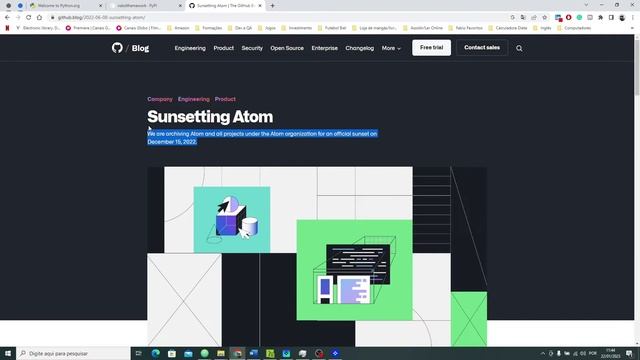Image resolution: width=640 pixels, height=360 pixels.
Task: Open the Inglês bookmark folder
Action: click(542, 28)
